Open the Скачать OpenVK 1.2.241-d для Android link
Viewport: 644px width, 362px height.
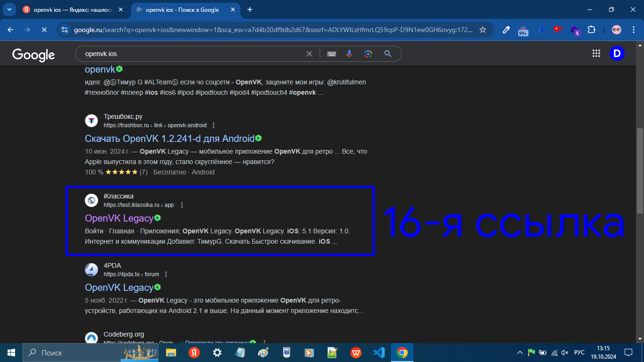tap(169, 139)
